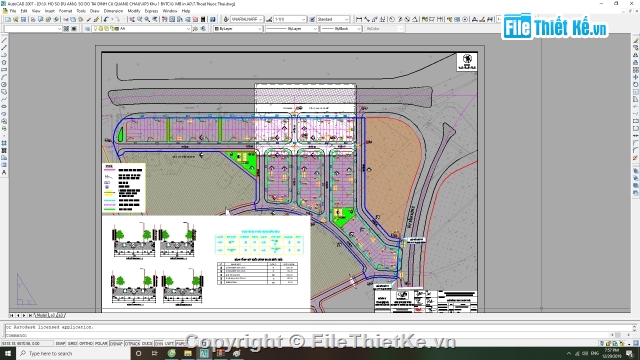The image size is (640, 360).
Task: Open the table style Standard dropdown
Action: [x=333, y=19]
